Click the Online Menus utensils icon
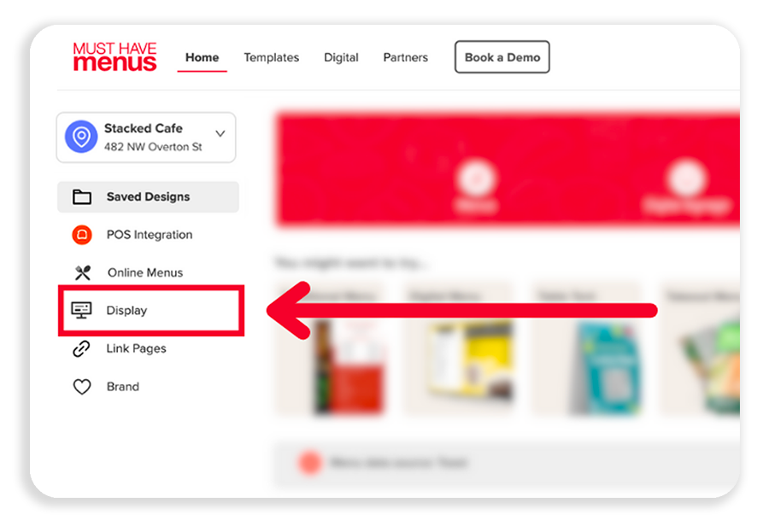769x532 pixels. pyautogui.click(x=82, y=272)
